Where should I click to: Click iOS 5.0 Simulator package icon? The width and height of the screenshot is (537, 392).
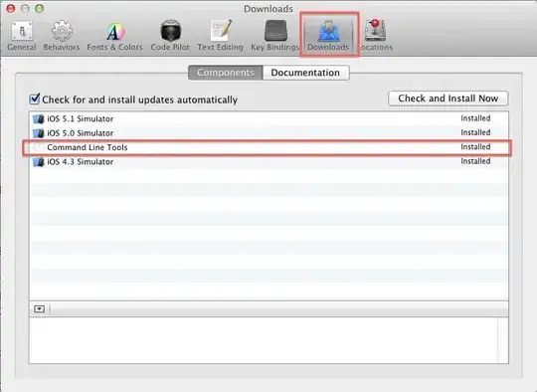[39, 133]
